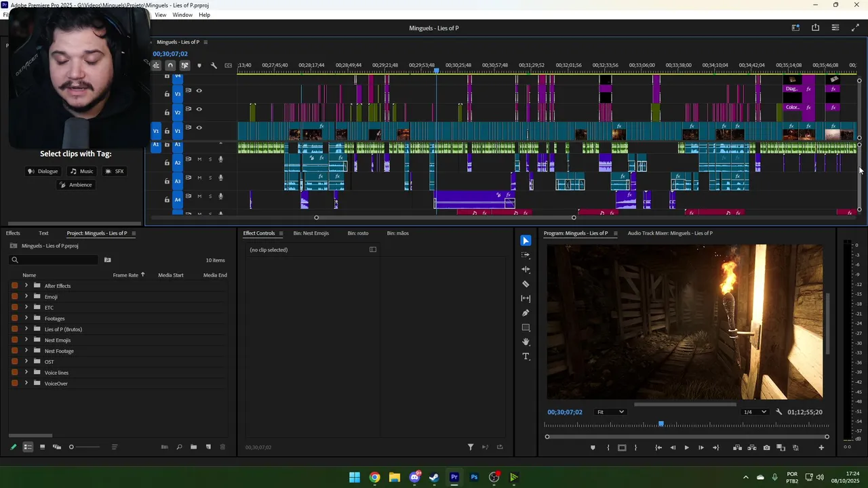Expand the After Effects bin
Screen dimensions: 868x488
(26, 285)
